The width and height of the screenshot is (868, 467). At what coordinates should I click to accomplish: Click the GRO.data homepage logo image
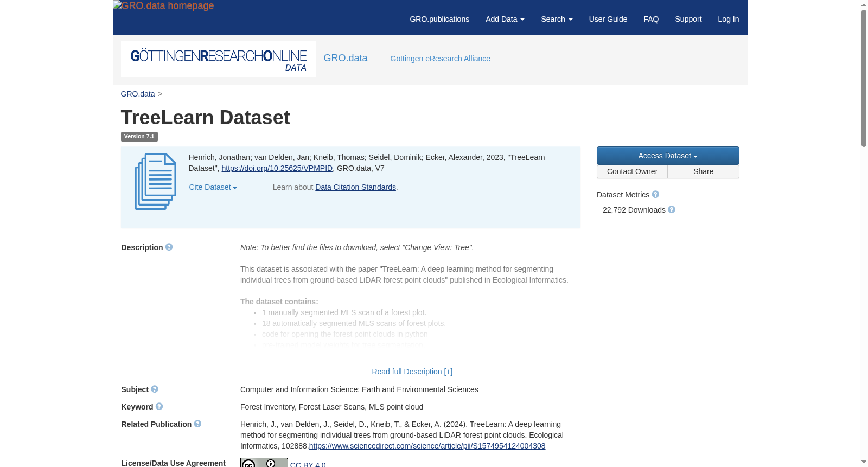coord(163,6)
